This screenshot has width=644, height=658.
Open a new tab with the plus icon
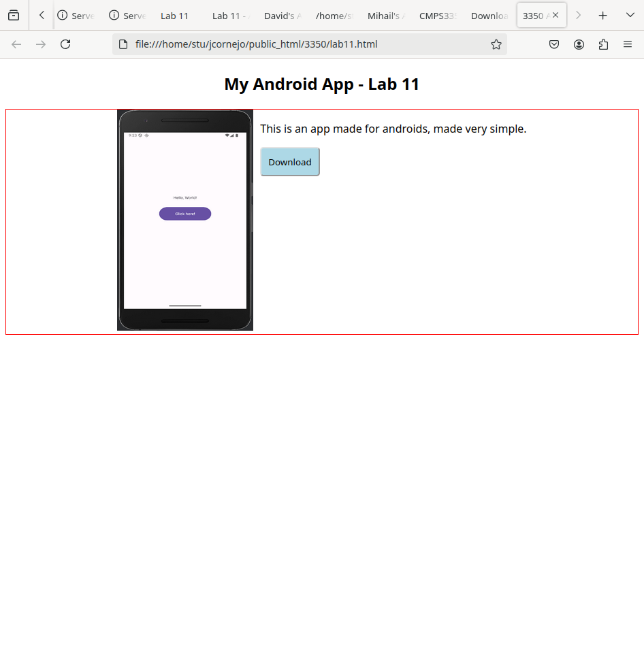pyautogui.click(x=602, y=16)
